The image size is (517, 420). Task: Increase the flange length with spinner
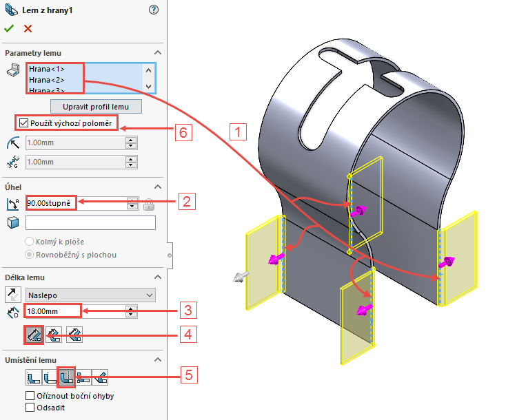click(x=131, y=308)
